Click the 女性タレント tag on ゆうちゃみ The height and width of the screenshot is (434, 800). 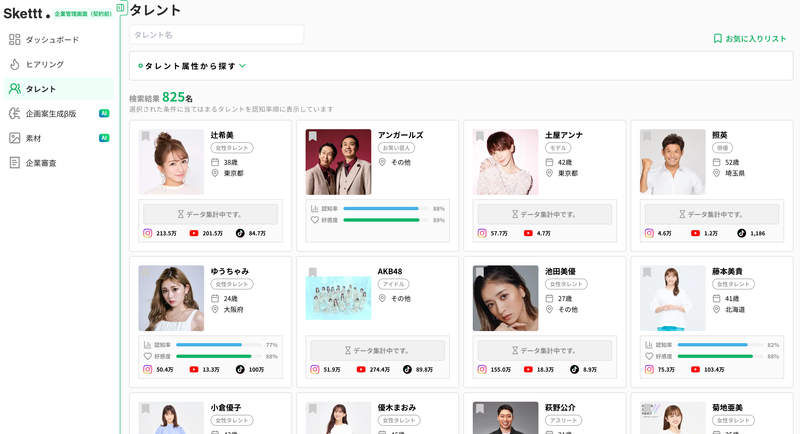(231, 284)
